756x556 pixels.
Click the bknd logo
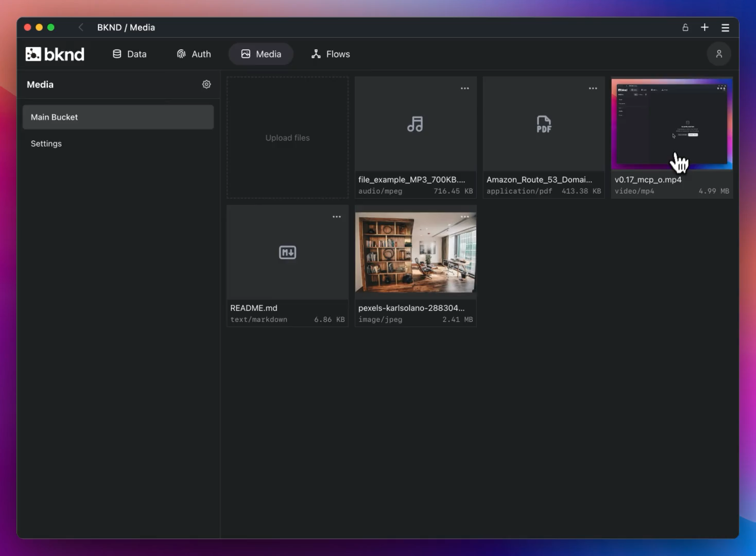pyautogui.click(x=55, y=54)
